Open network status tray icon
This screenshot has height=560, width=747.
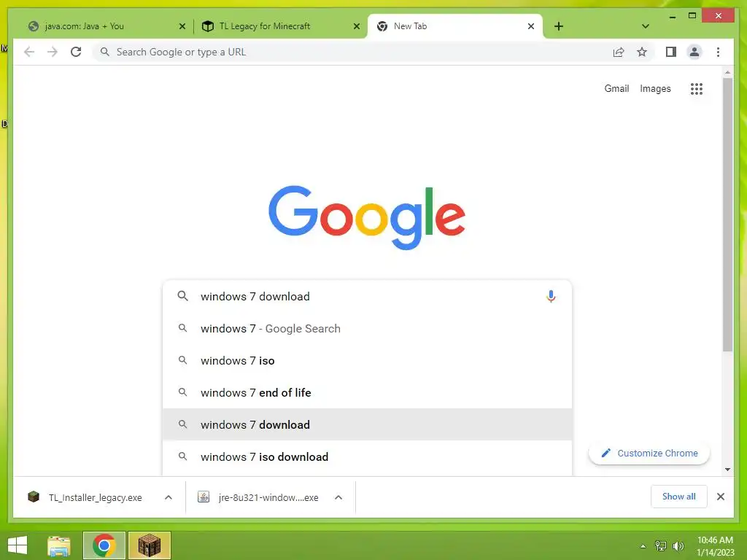pos(661,545)
